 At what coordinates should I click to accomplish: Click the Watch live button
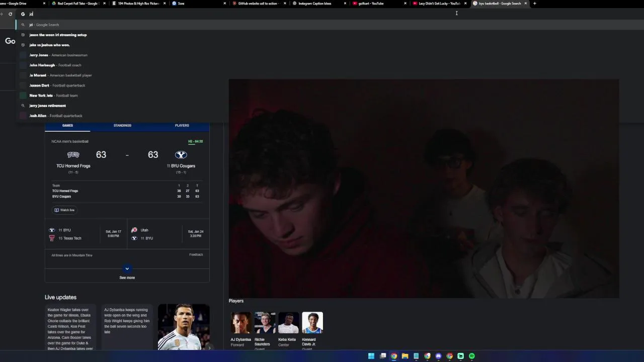coord(65,210)
